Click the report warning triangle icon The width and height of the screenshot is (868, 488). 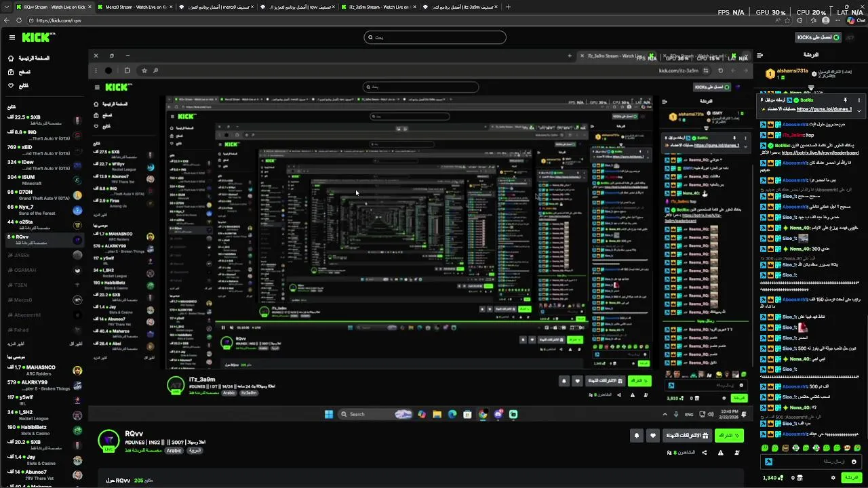pos(720,453)
